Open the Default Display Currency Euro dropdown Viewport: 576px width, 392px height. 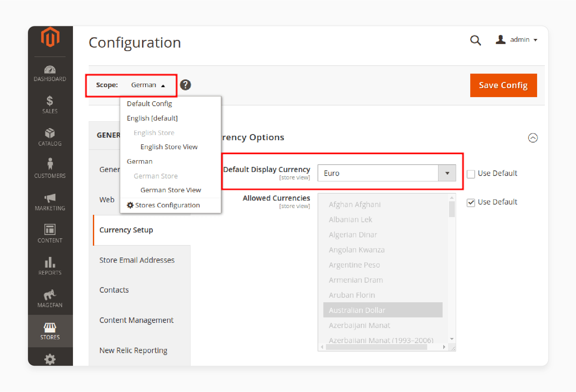pyautogui.click(x=387, y=173)
